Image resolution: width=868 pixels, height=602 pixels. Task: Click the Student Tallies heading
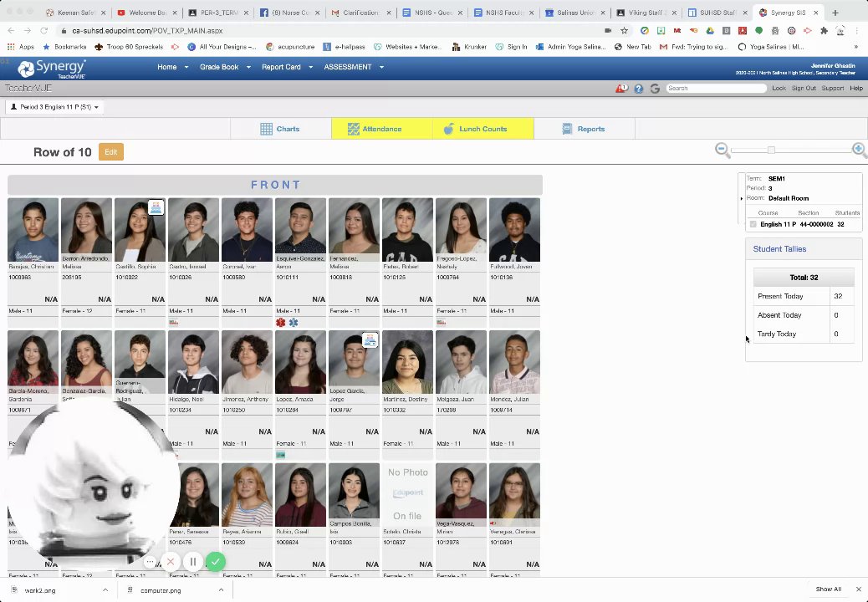779,249
